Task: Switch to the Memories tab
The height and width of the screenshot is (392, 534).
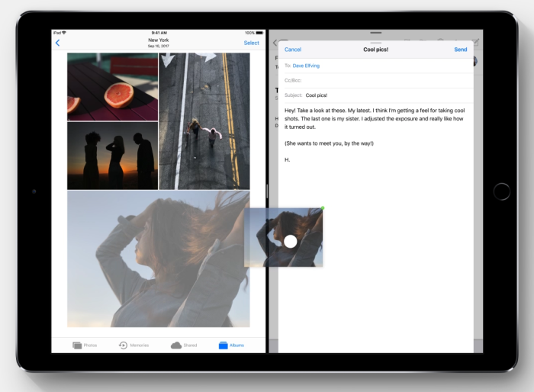Action: coord(133,345)
